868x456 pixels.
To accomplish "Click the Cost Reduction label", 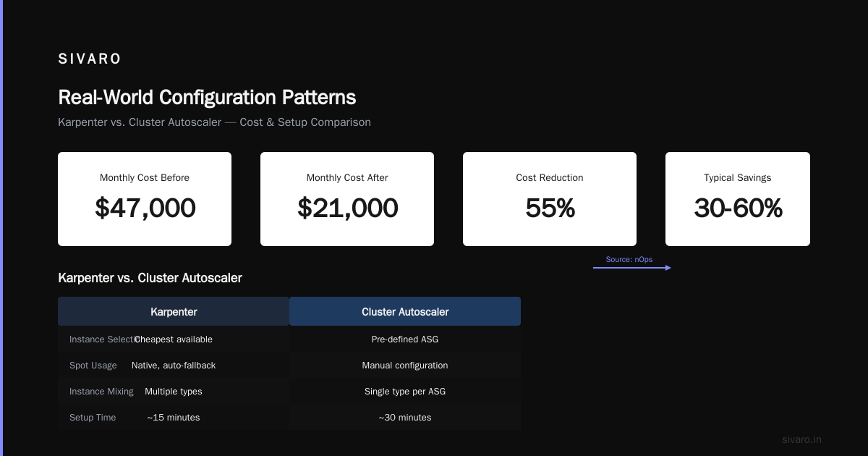I will coord(550,177).
